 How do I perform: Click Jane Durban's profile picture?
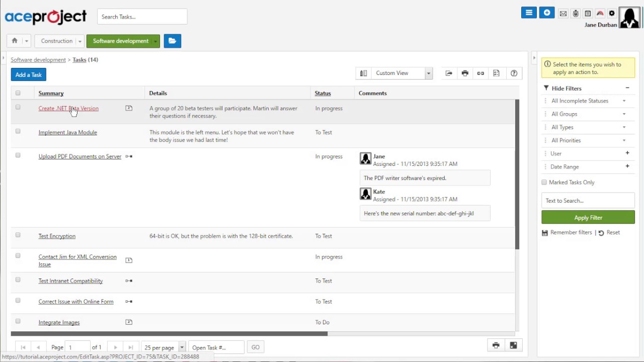coord(629,17)
